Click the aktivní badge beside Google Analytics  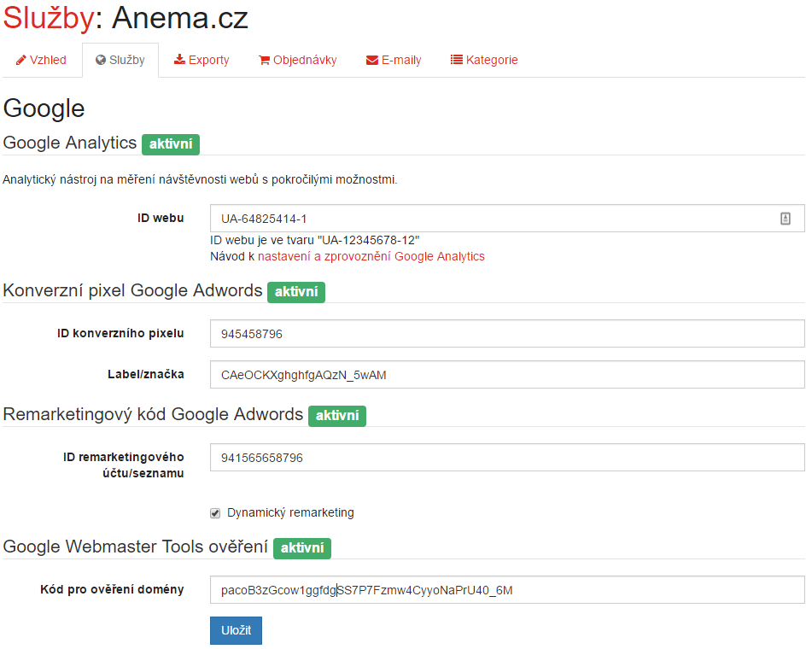click(x=171, y=144)
